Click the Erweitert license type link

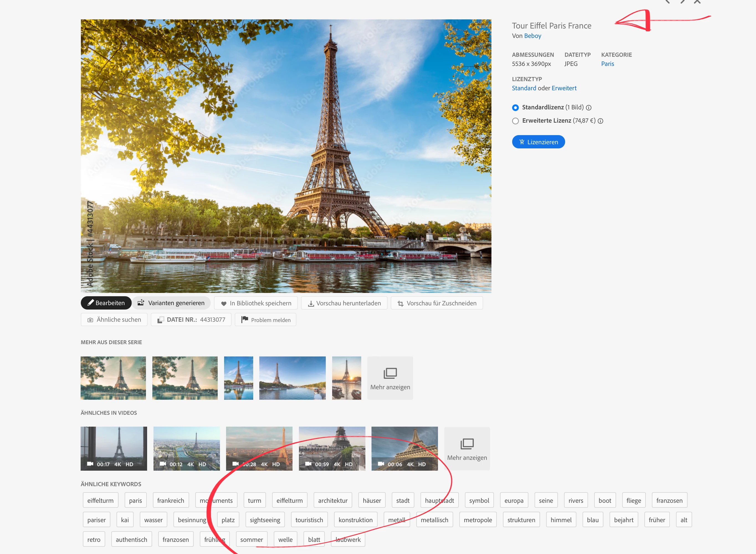(564, 88)
